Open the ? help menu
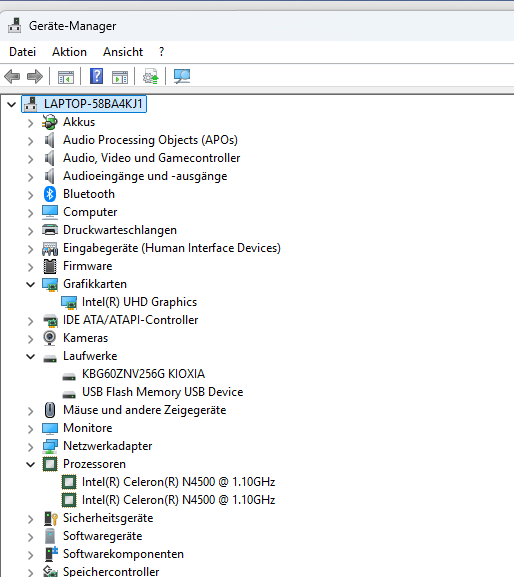The image size is (514, 577). (162, 52)
